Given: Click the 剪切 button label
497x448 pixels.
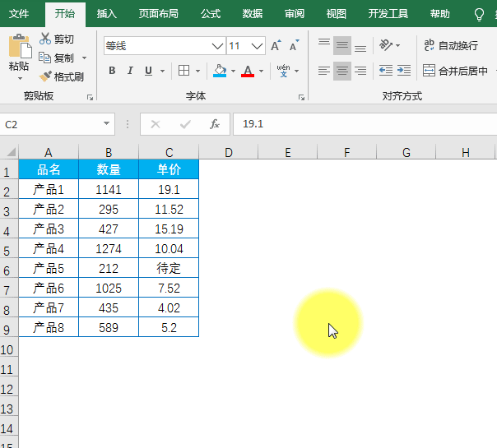Looking at the screenshot, I should coord(63,39).
